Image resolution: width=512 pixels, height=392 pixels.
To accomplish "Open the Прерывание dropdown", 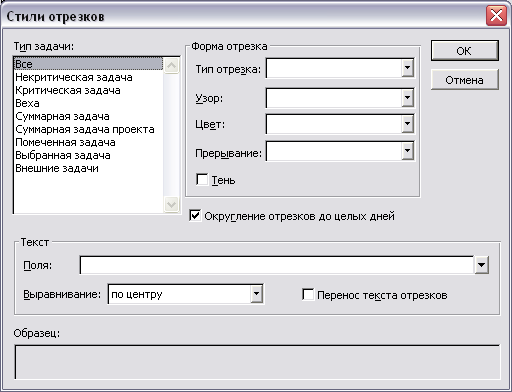I will point(407,151).
